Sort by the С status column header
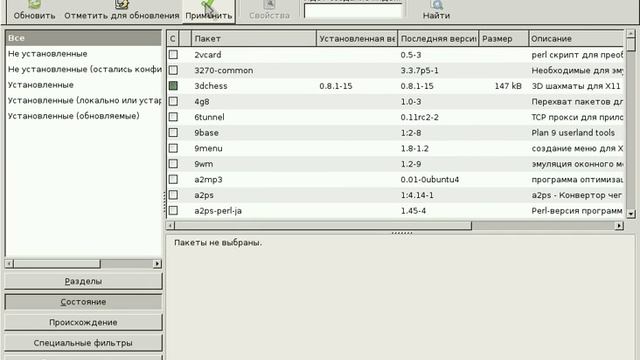Viewport: 640px width, 360px height. point(173,38)
